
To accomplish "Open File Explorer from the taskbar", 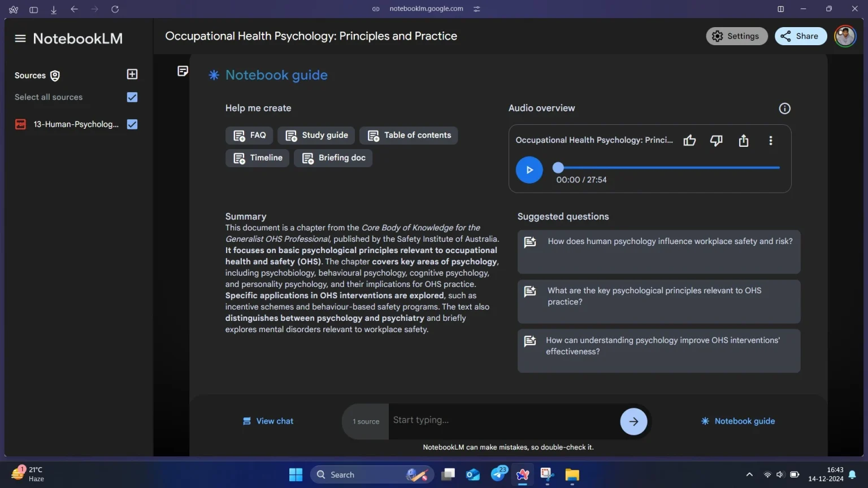I will click(x=572, y=475).
